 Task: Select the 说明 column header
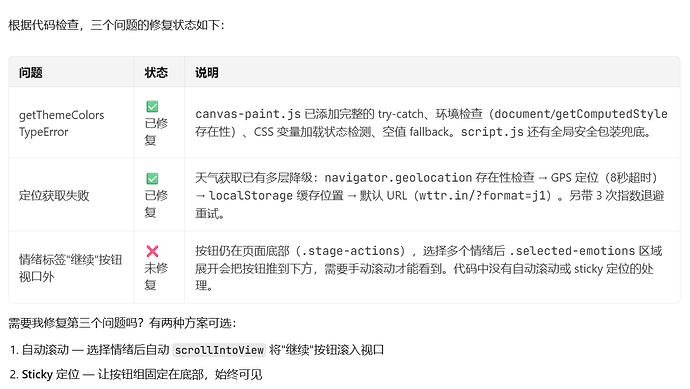207,73
